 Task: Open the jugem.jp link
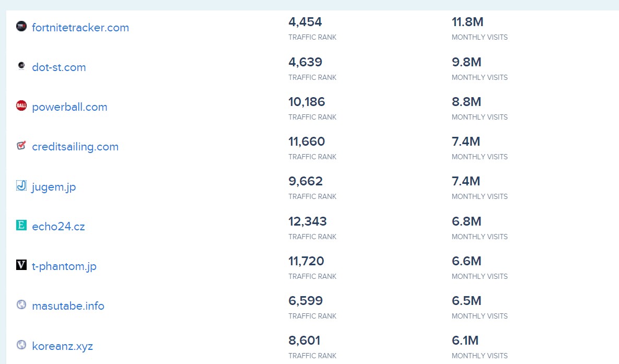pos(54,186)
